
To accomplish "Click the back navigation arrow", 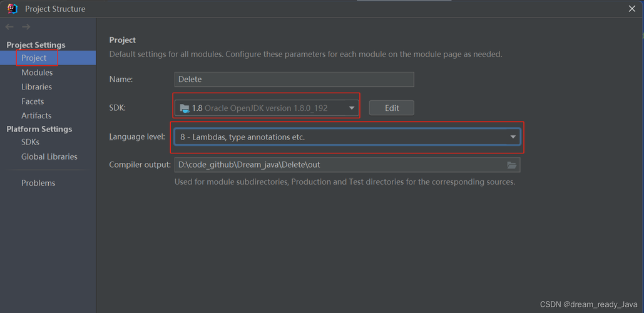I will coord(9,27).
